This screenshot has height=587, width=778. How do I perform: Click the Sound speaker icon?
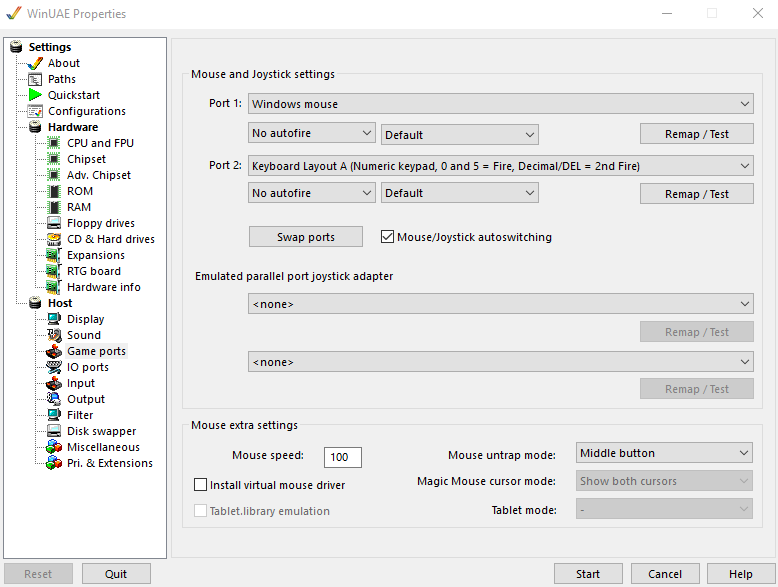point(54,335)
